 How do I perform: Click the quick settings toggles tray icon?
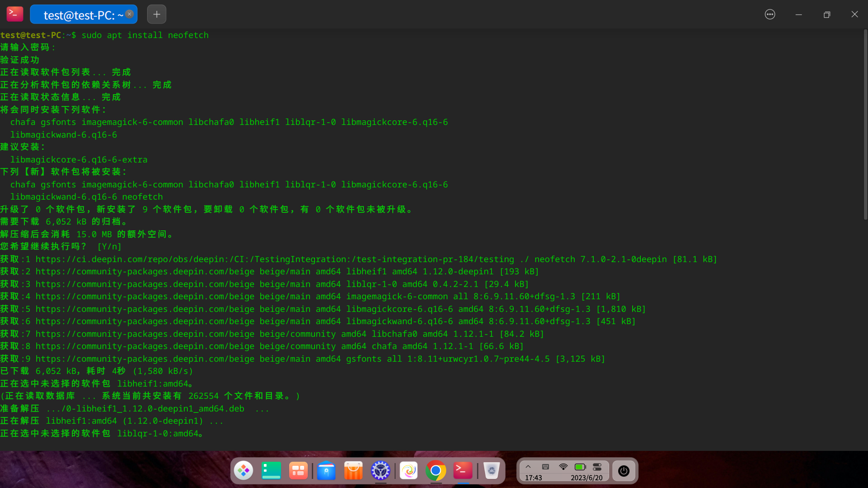pyautogui.click(x=598, y=467)
